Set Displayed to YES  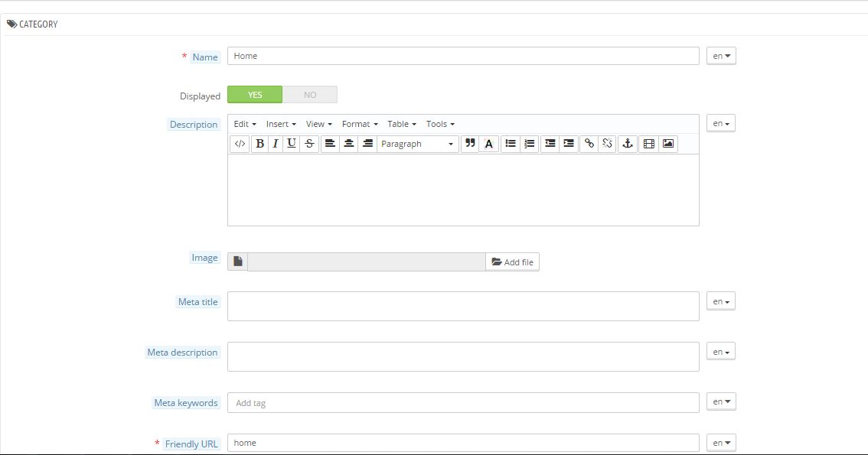[x=255, y=95]
